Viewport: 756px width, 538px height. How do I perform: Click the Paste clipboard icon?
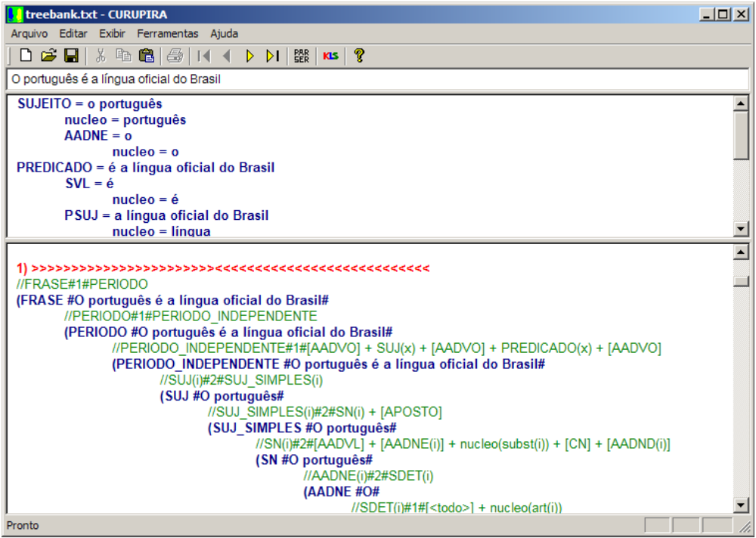point(147,56)
